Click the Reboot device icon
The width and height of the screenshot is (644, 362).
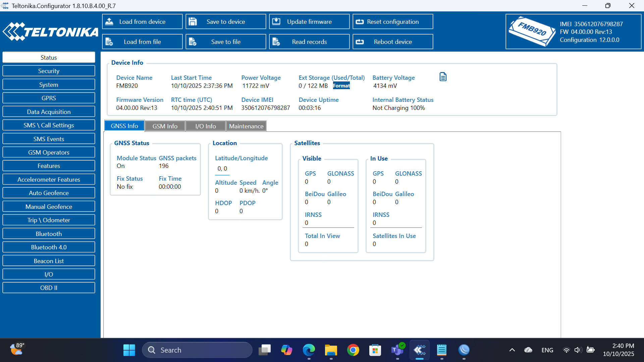(360, 42)
